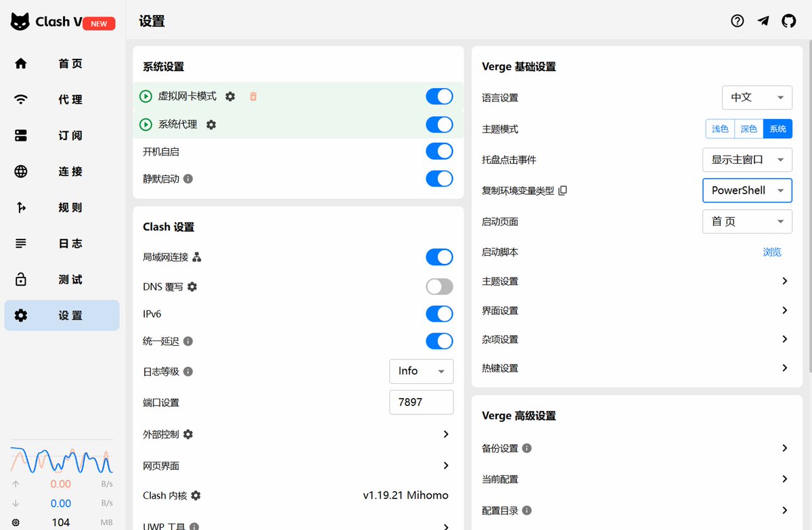Toggle the 静默启动 switch
Image resolution: width=812 pixels, height=530 pixels.
click(x=440, y=179)
